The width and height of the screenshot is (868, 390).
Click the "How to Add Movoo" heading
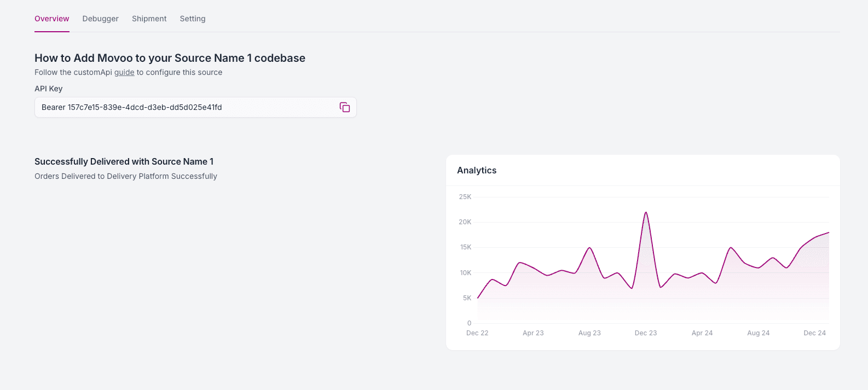[170, 58]
